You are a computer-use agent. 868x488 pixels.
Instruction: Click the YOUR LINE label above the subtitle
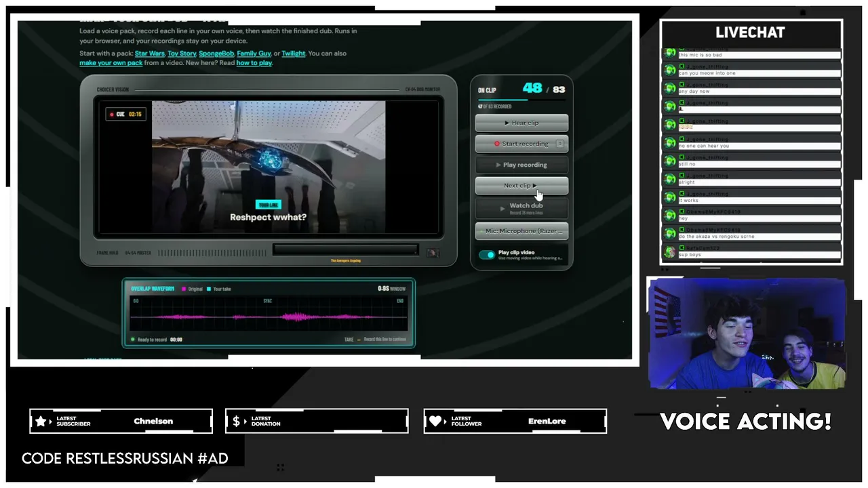[268, 205]
